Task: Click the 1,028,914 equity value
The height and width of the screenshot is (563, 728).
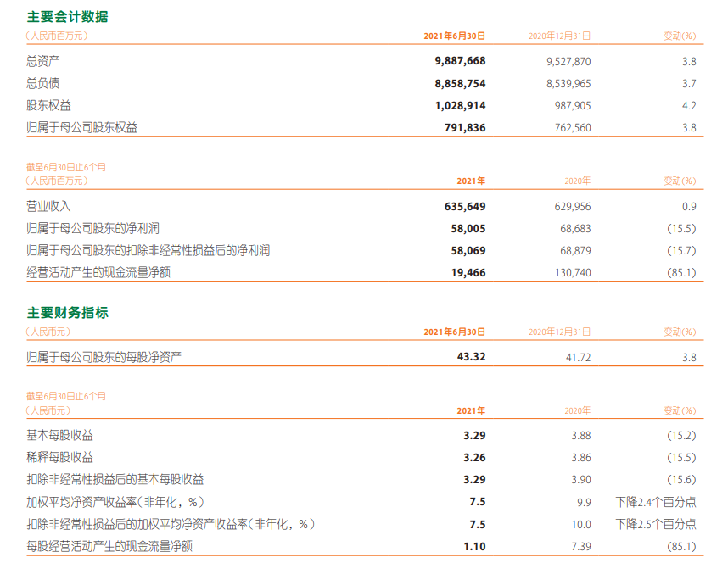Action: (x=459, y=105)
